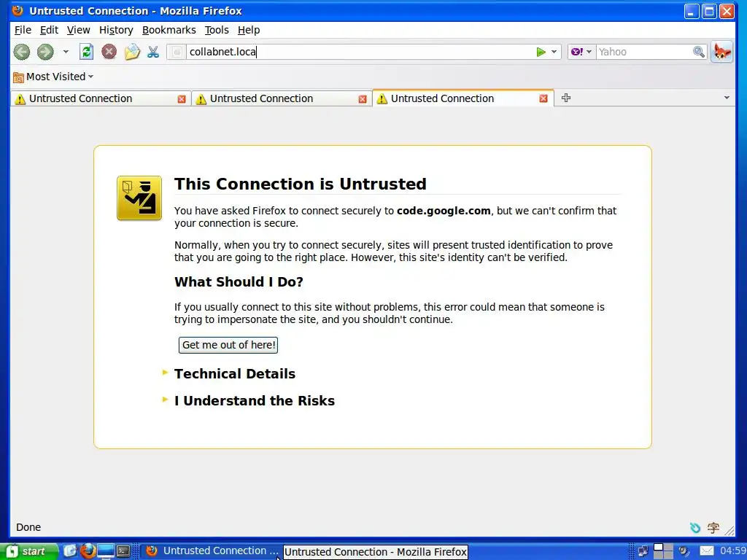Click the window resize grip in status bar

click(x=729, y=529)
